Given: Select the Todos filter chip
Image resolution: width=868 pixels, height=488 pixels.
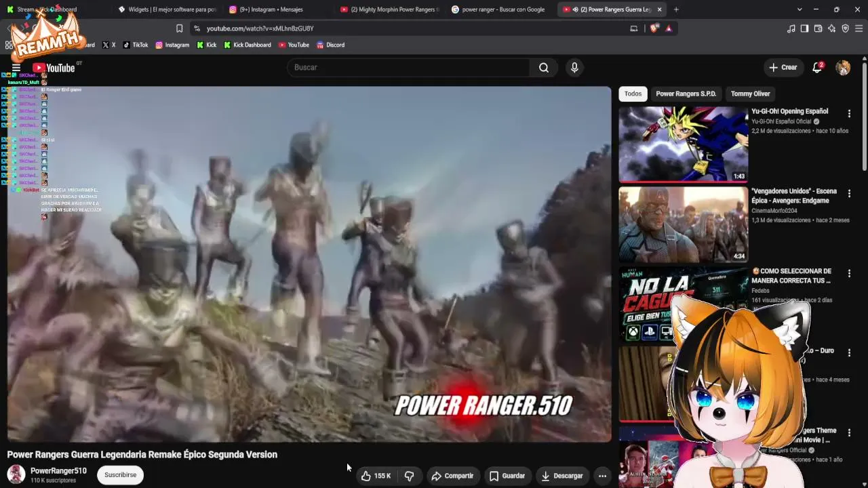Looking at the screenshot, I should tap(633, 94).
